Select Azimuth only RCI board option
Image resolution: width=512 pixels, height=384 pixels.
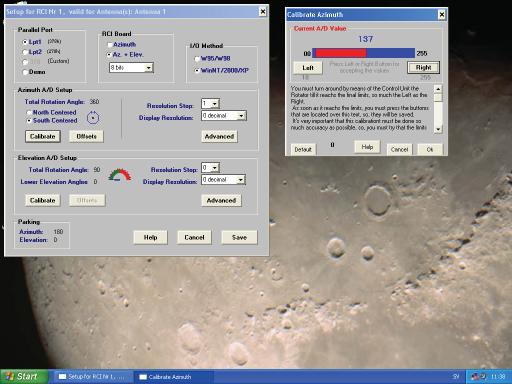[x=109, y=44]
